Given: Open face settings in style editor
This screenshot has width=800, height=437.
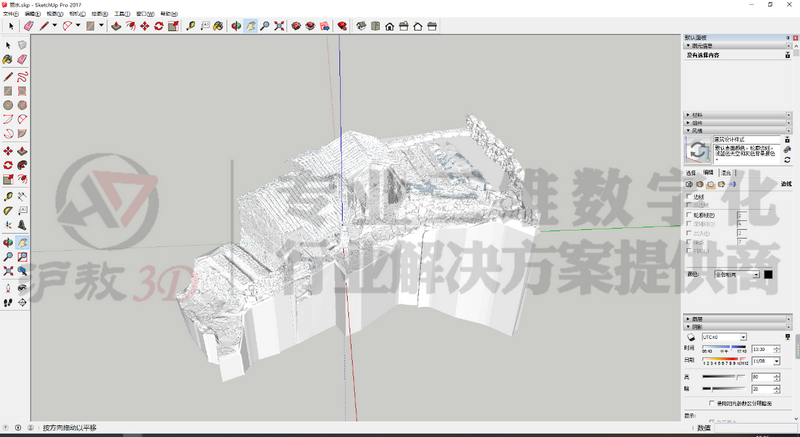Looking at the screenshot, I should (x=699, y=185).
